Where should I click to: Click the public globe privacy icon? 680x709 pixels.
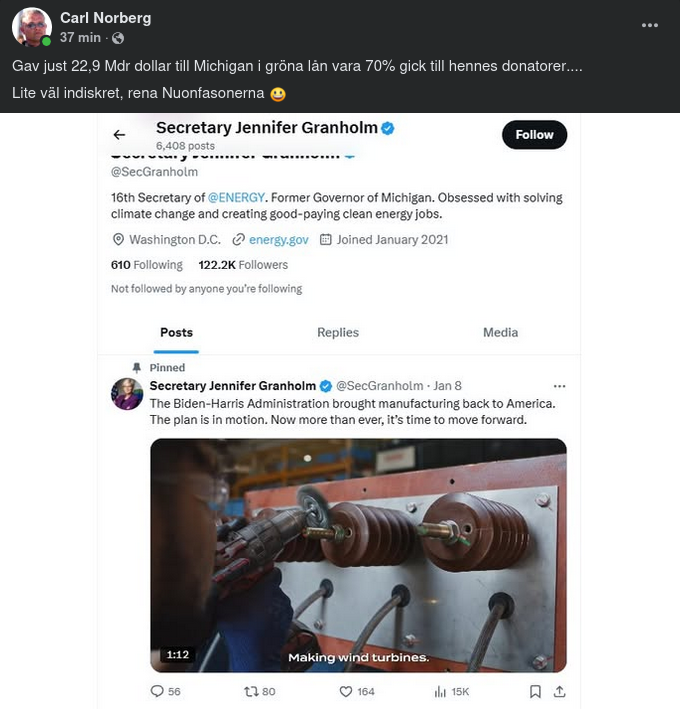(x=118, y=38)
